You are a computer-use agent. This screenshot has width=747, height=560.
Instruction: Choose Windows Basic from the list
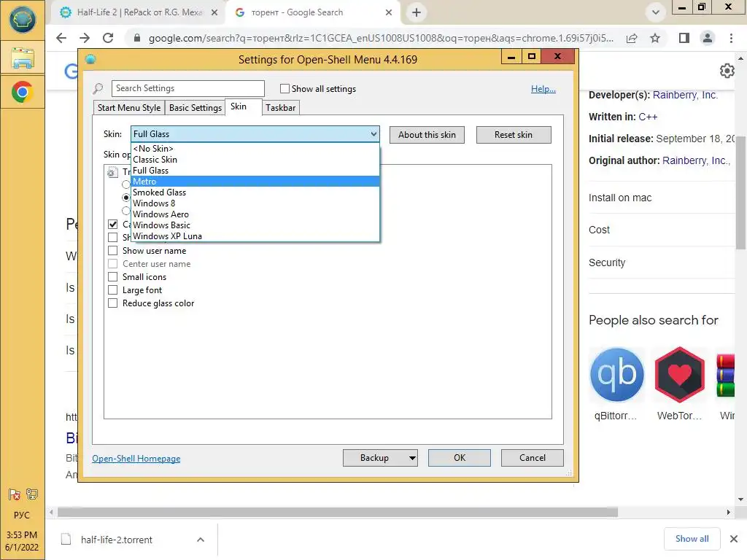coord(255,225)
